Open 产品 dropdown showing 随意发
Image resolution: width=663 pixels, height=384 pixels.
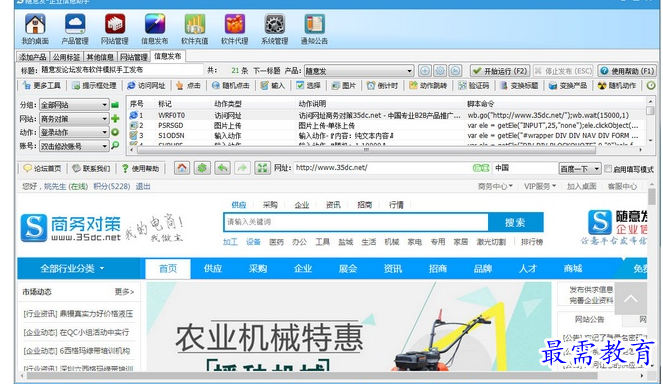coord(359,71)
